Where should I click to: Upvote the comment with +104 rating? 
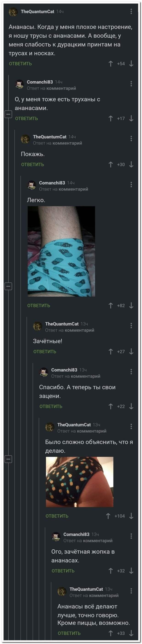tap(108, 516)
